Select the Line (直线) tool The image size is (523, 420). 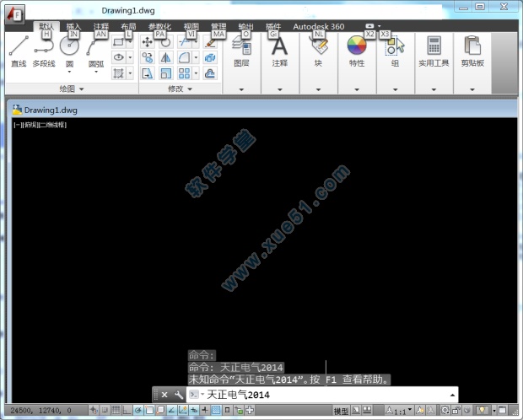pos(18,52)
